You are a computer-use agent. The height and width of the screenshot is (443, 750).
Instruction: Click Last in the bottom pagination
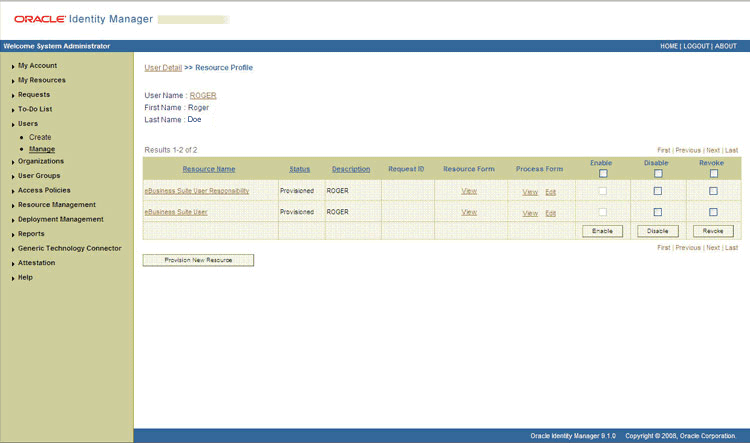(x=731, y=248)
